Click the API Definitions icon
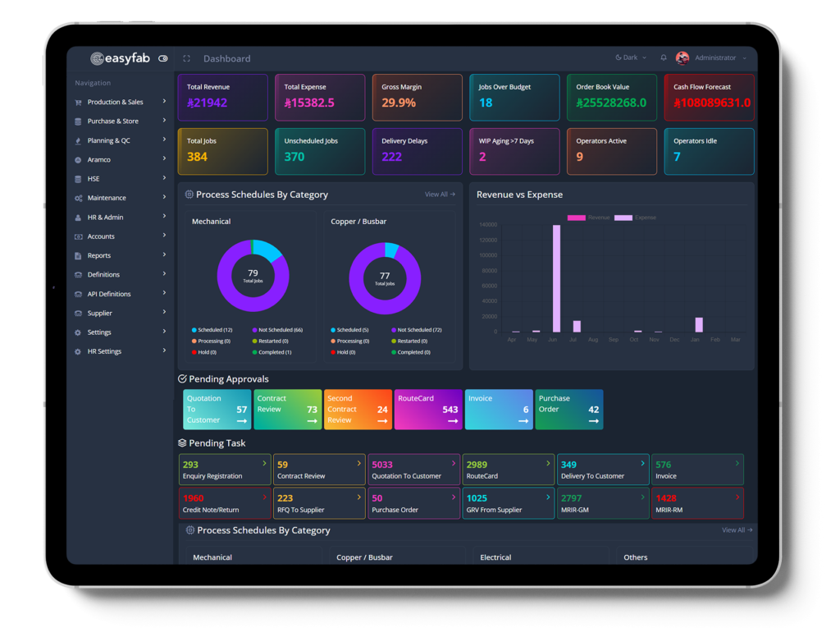840x628 pixels. pos(78,294)
